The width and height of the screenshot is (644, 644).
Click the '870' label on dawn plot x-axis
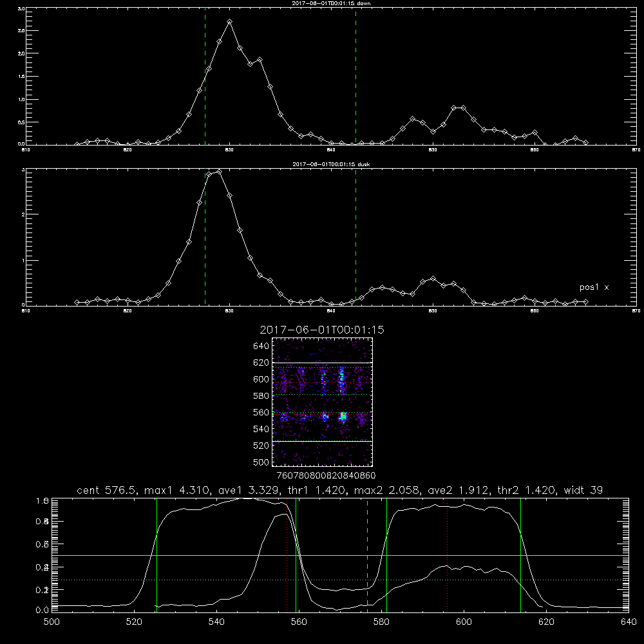tap(636, 150)
